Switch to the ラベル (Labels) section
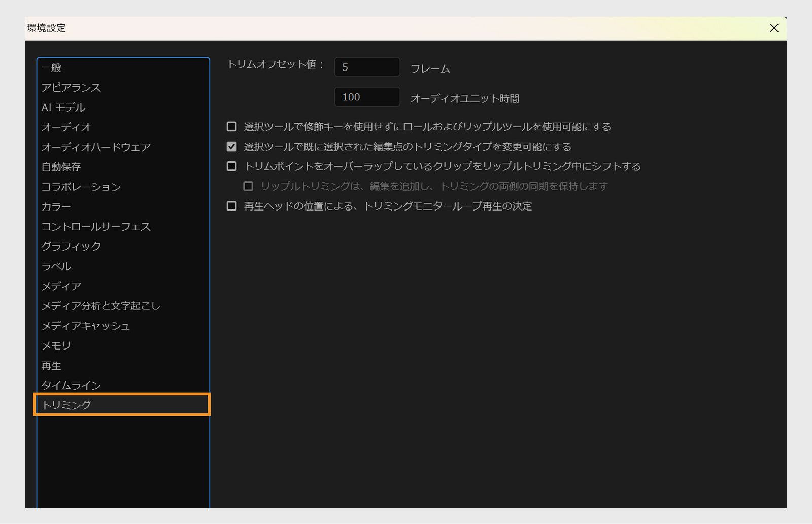The width and height of the screenshot is (812, 524). pos(57,266)
